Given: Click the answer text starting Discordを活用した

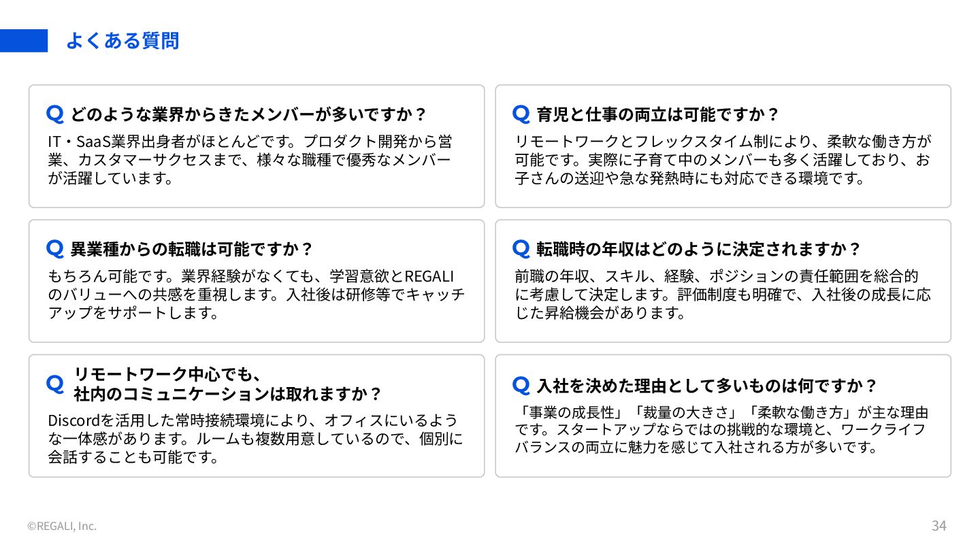Looking at the screenshot, I should click(x=255, y=438).
